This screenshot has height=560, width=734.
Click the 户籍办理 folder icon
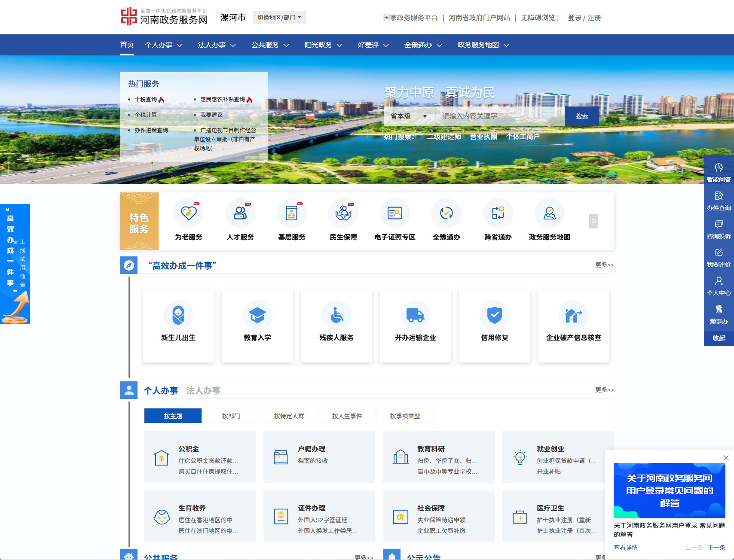coord(281,457)
